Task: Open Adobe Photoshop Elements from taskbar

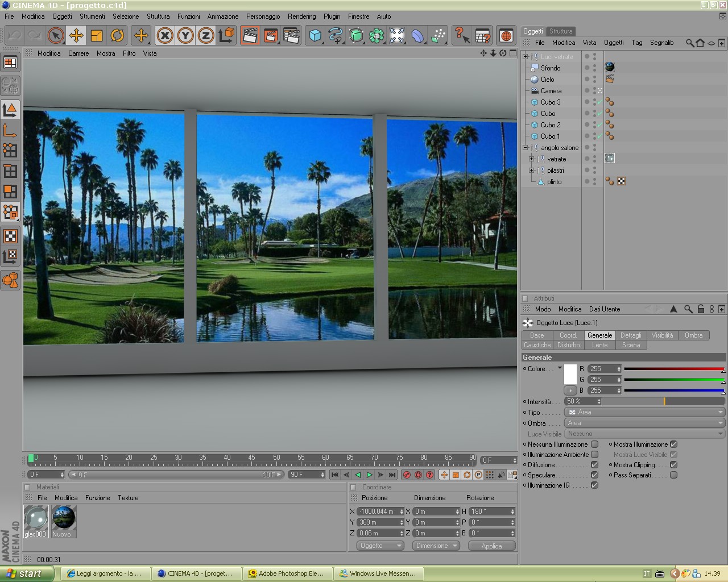Action: [287, 573]
